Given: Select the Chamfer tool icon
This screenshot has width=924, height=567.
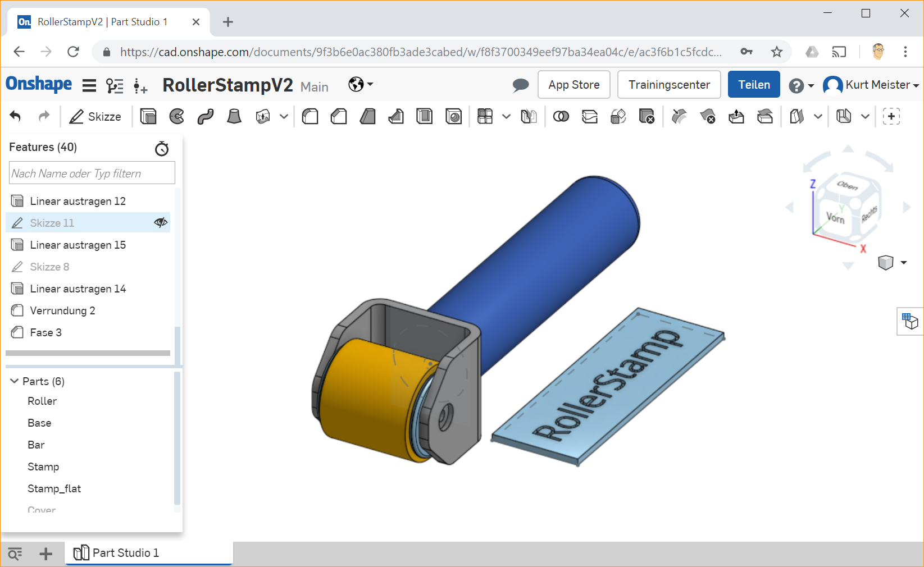Looking at the screenshot, I should pos(339,116).
